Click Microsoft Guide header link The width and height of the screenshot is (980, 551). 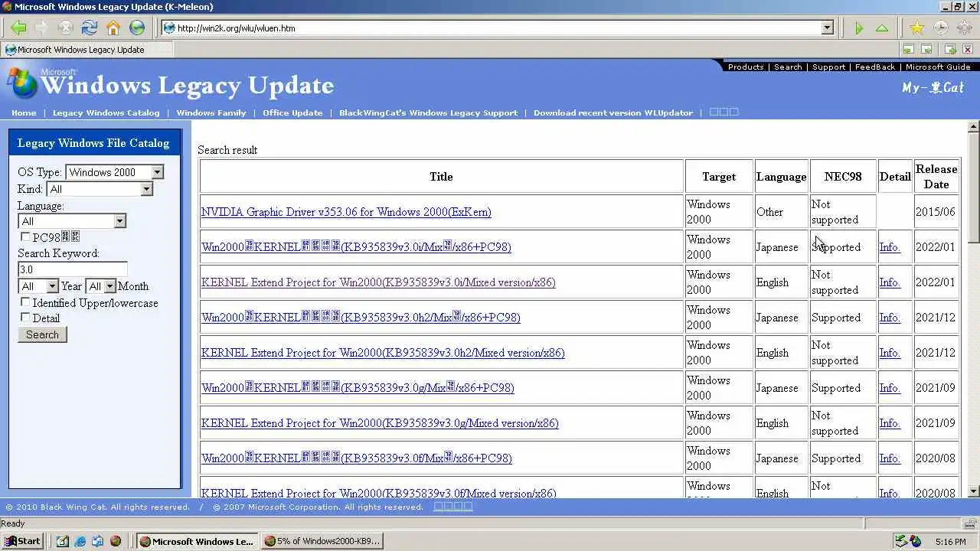click(x=938, y=67)
